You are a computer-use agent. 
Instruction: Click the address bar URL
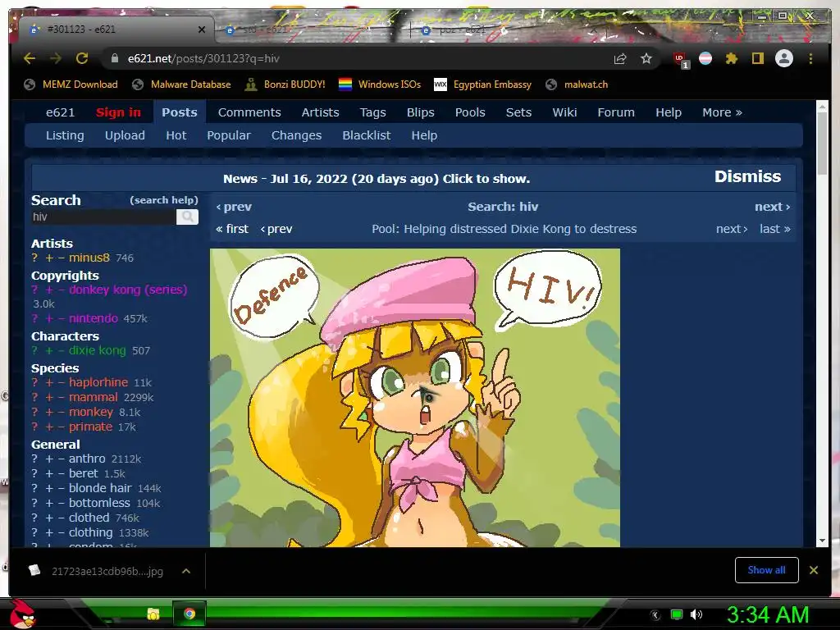coord(203,58)
